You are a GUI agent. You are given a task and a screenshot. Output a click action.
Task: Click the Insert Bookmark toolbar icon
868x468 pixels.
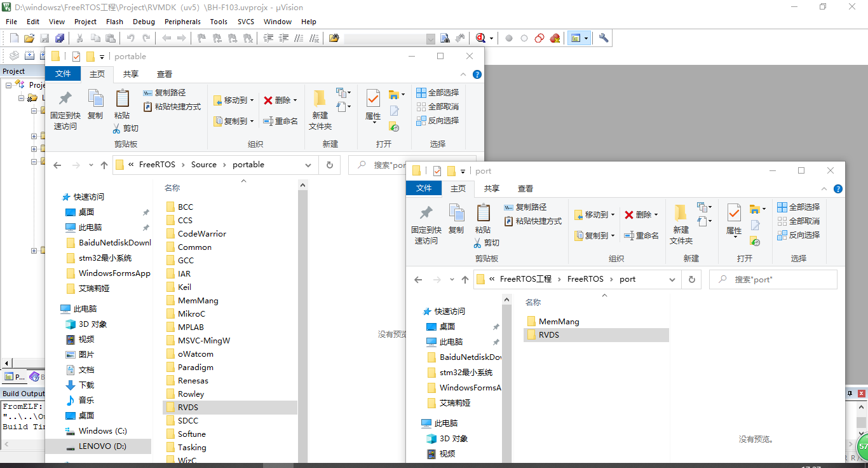coord(200,38)
